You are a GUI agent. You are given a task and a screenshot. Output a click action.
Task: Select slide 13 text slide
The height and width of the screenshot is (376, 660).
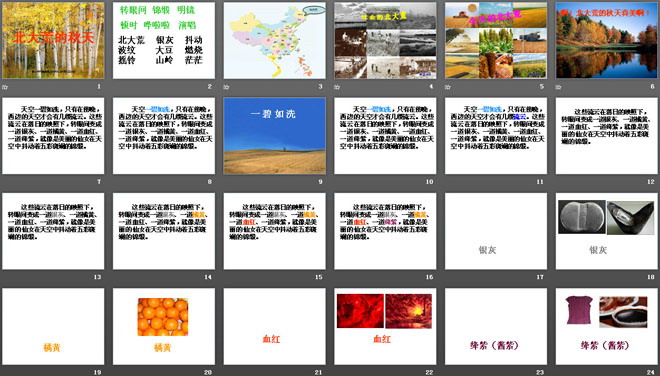pos(53,231)
